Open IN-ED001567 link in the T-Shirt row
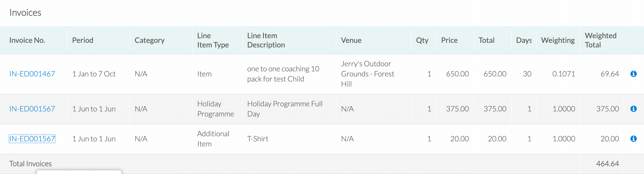This screenshot has width=644, height=174. [32, 139]
